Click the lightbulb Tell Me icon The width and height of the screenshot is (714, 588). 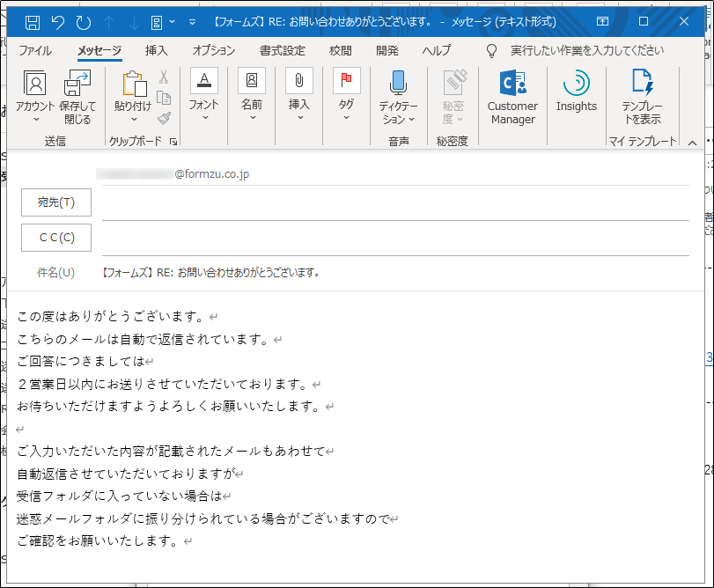click(491, 50)
